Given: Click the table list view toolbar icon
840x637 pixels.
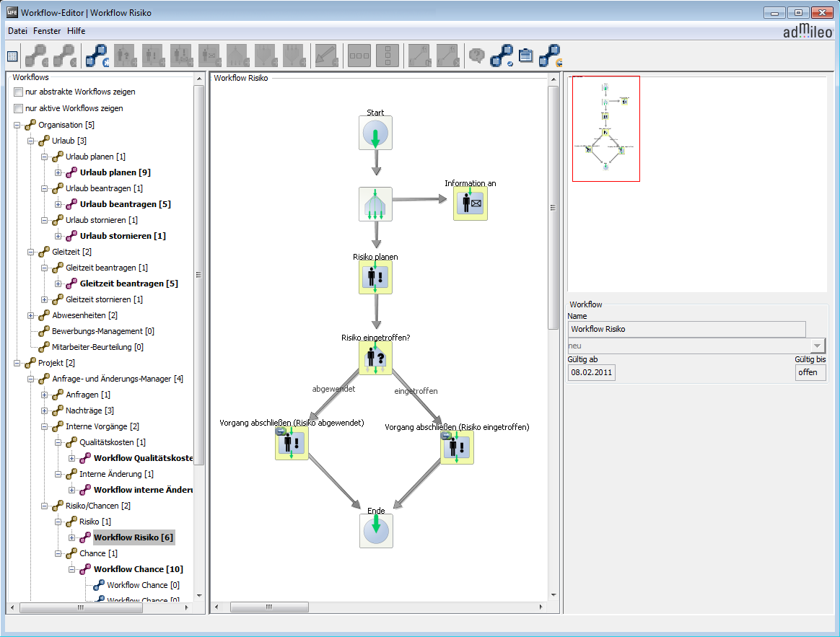Looking at the screenshot, I should 13,56.
